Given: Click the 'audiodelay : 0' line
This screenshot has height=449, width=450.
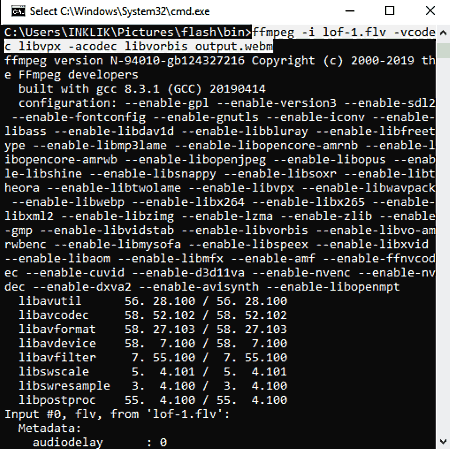Looking at the screenshot, I should click(x=100, y=443).
